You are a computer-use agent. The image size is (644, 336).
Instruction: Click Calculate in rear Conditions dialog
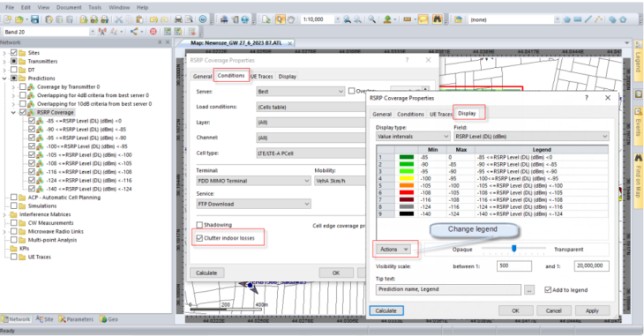pyautogui.click(x=206, y=273)
